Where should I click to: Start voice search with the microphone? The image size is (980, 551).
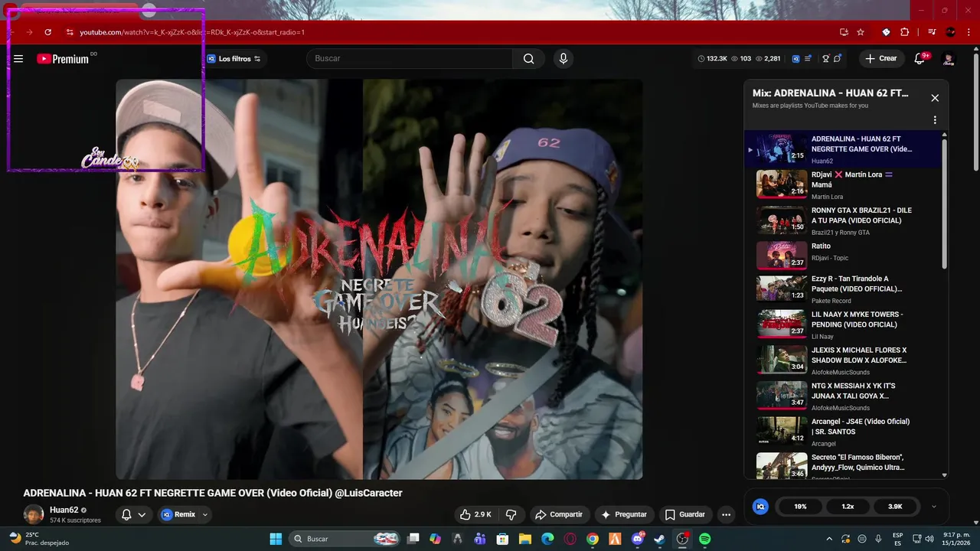point(563,59)
